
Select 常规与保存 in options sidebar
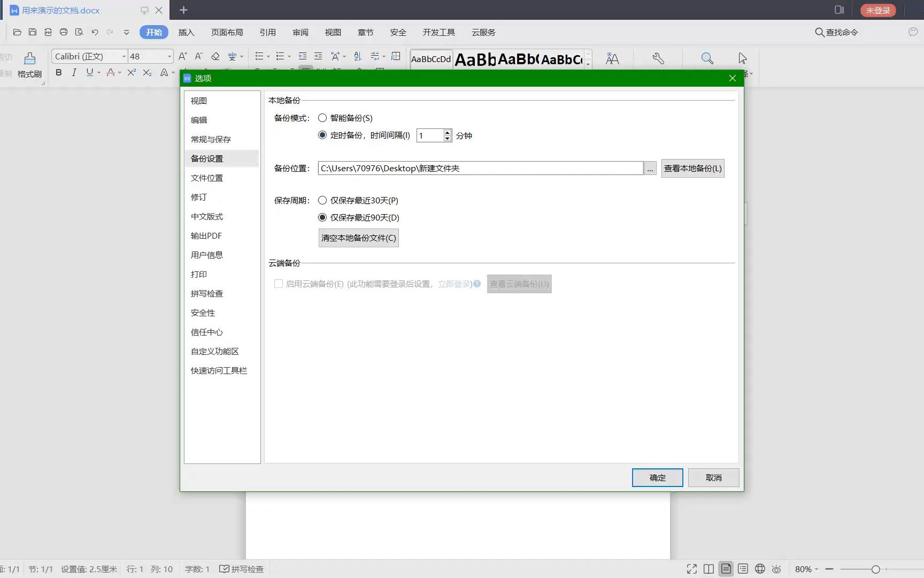(221, 139)
